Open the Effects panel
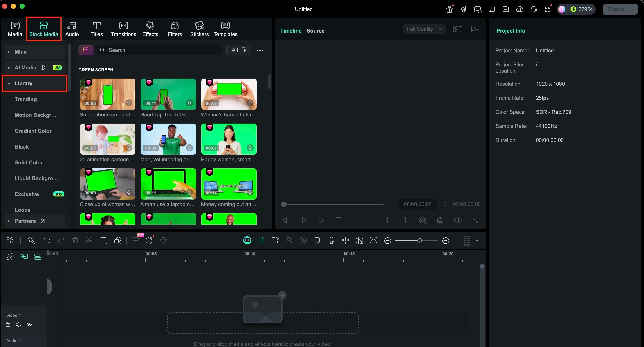Image resolution: width=644 pixels, height=347 pixels. point(150,28)
